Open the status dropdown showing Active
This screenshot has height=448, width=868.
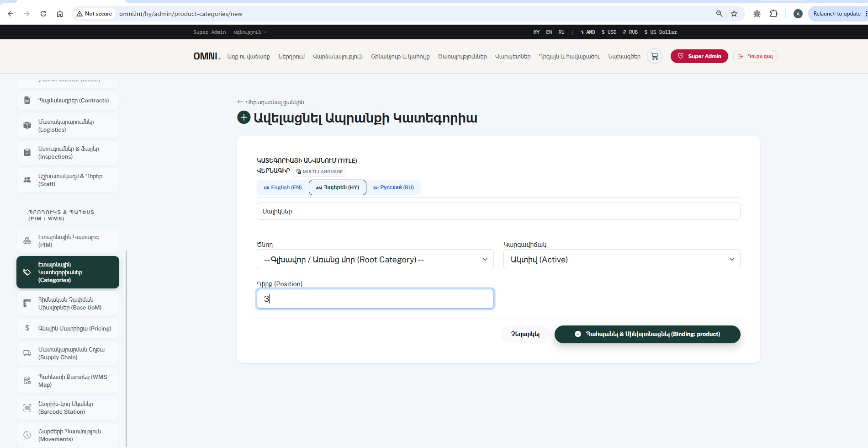622,259
